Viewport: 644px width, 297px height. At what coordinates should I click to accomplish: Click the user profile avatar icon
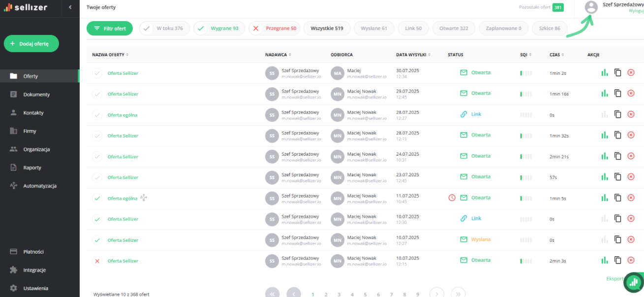click(591, 7)
